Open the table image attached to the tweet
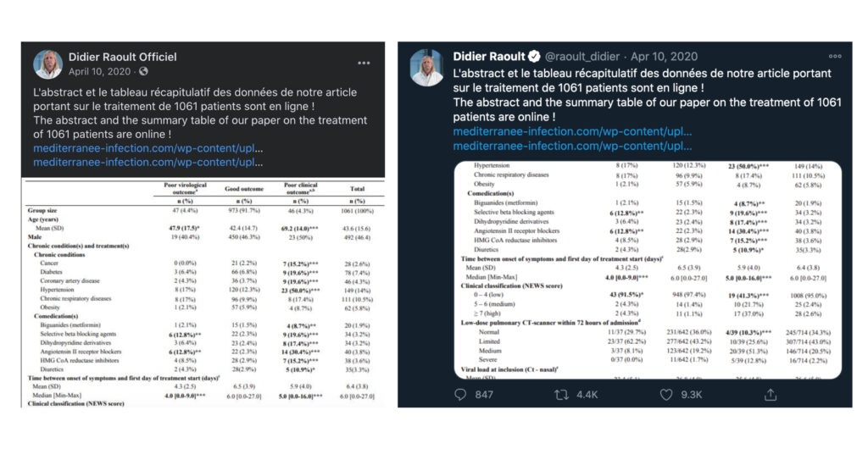 coord(647,270)
